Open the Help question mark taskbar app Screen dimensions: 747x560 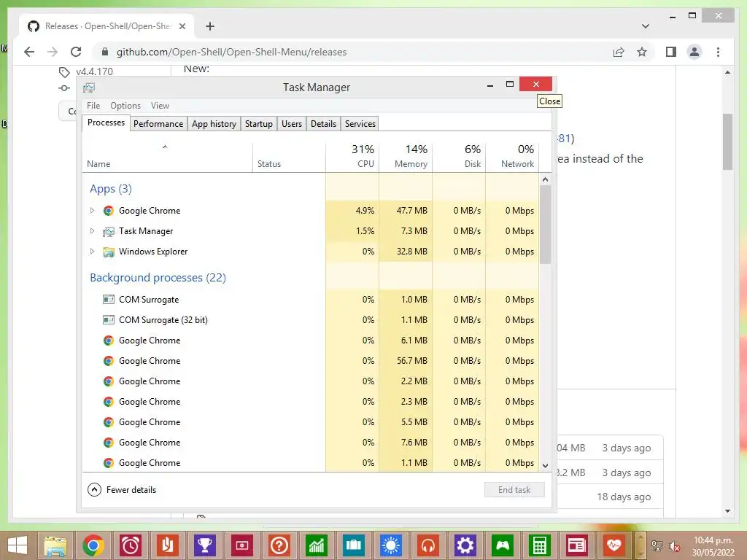coord(279,545)
